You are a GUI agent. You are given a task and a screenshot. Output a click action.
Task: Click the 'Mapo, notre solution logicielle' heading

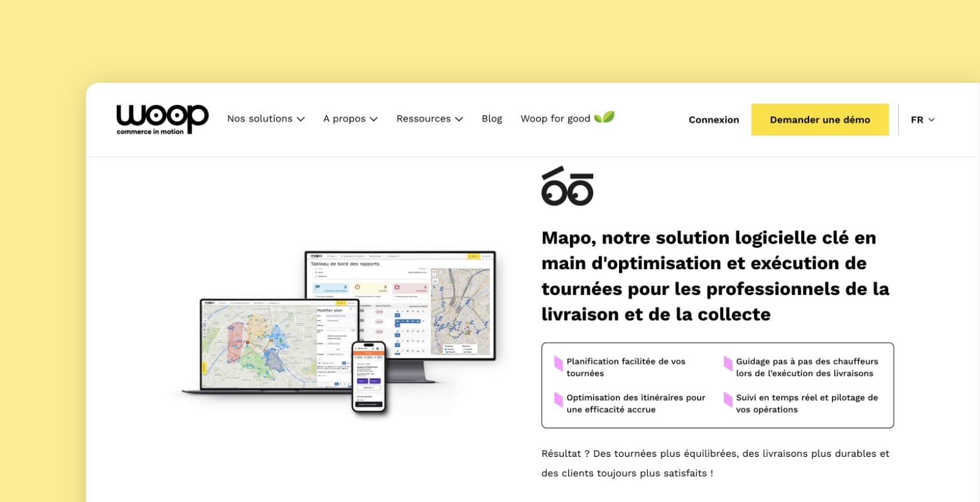715,275
